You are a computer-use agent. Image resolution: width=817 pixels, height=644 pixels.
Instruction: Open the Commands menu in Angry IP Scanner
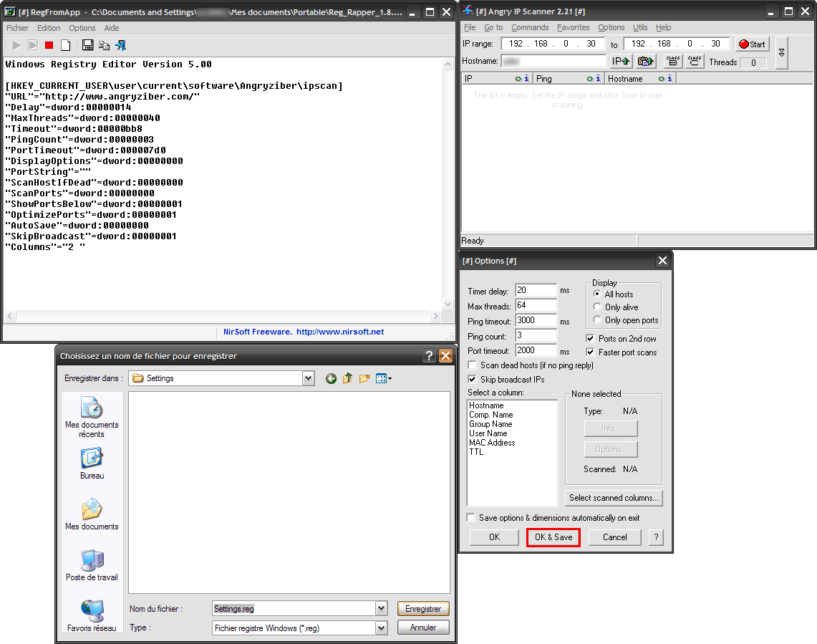[x=530, y=28]
